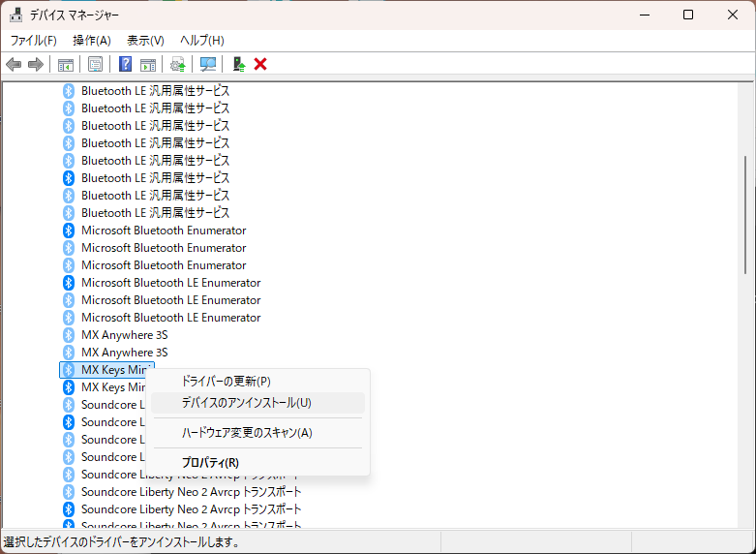
Task: Select the non-highlighted MX Keys Mini row
Action: pos(104,387)
